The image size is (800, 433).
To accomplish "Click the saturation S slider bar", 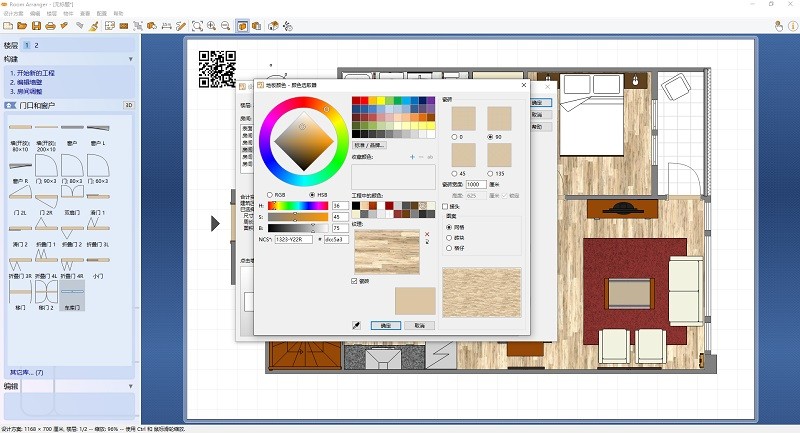I will (298, 217).
